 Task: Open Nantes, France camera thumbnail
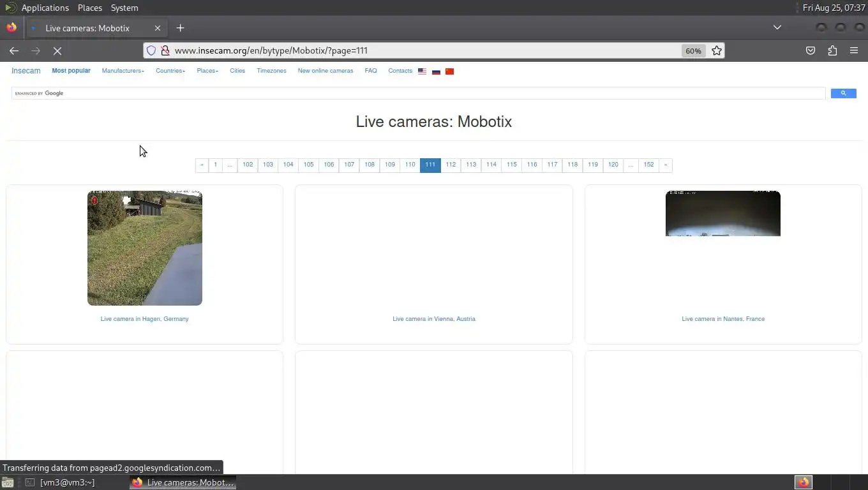pos(723,214)
